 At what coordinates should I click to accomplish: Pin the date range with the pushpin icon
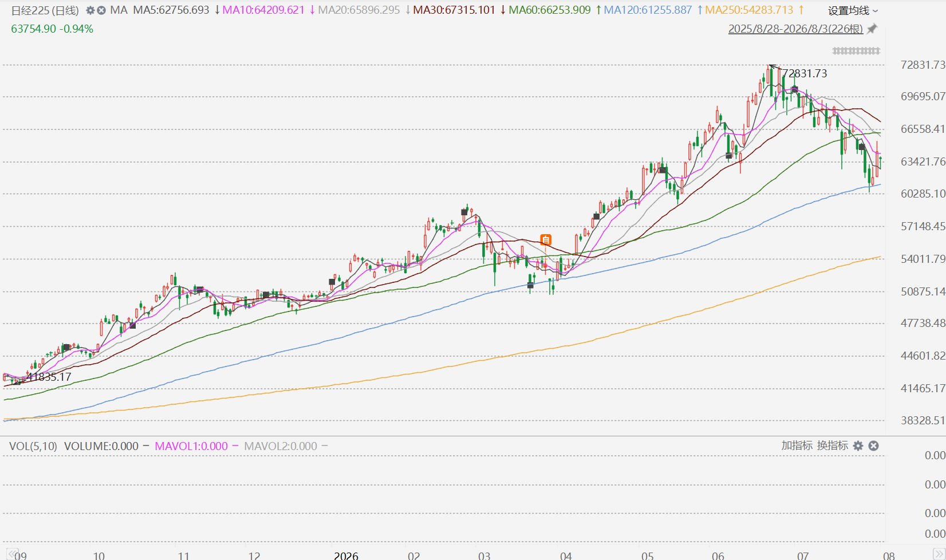tap(872, 29)
